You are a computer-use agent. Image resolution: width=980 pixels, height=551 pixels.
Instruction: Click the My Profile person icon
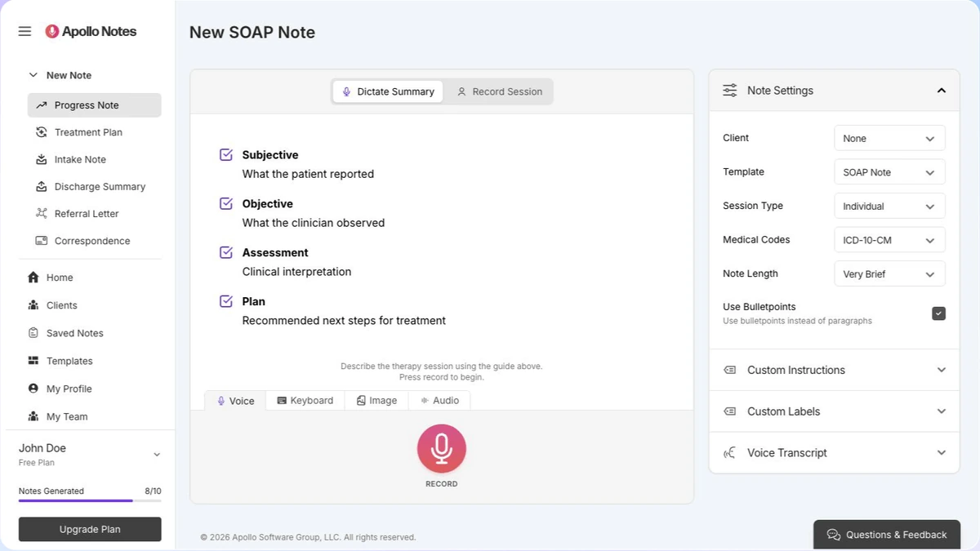point(33,389)
